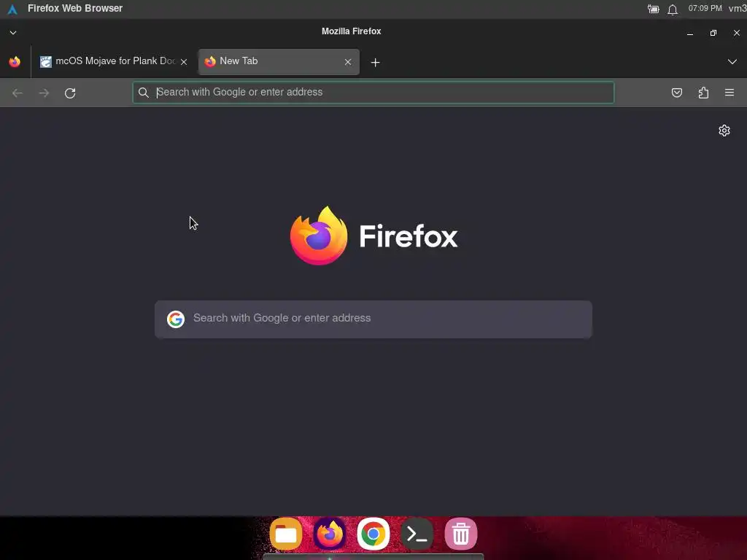Image resolution: width=747 pixels, height=560 pixels.
Task: Go forward to next page
Action: pos(44,93)
